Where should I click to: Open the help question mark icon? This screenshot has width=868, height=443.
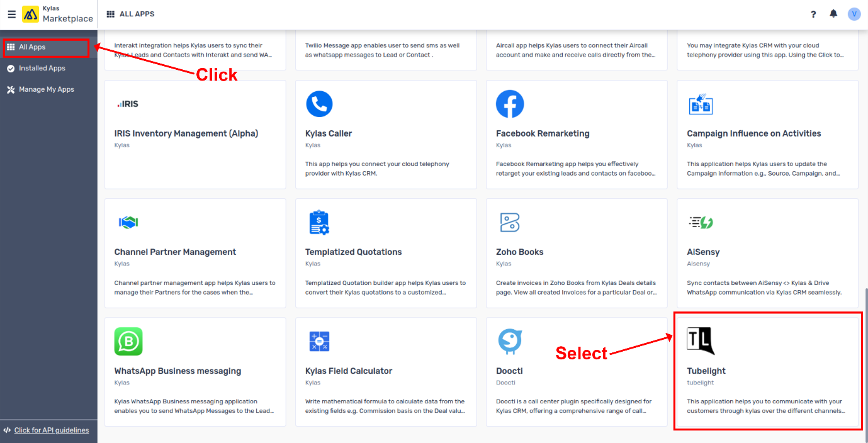click(813, 14)
